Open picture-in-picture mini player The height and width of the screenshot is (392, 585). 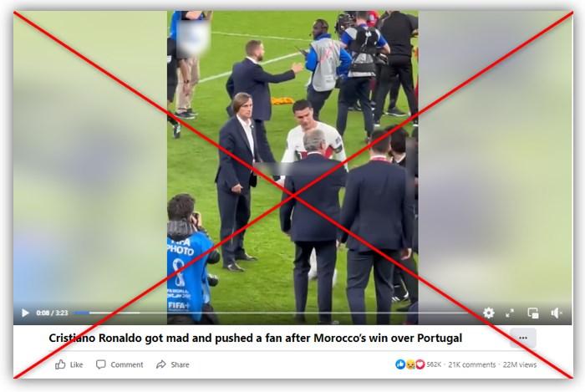pyautogui.click(x=533, y=313)
